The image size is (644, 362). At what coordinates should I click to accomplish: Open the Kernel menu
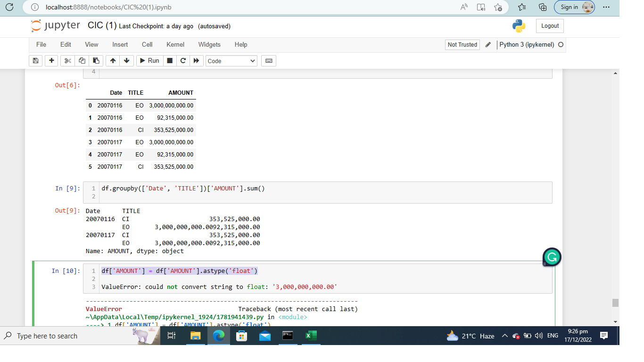tap(175, 44)
